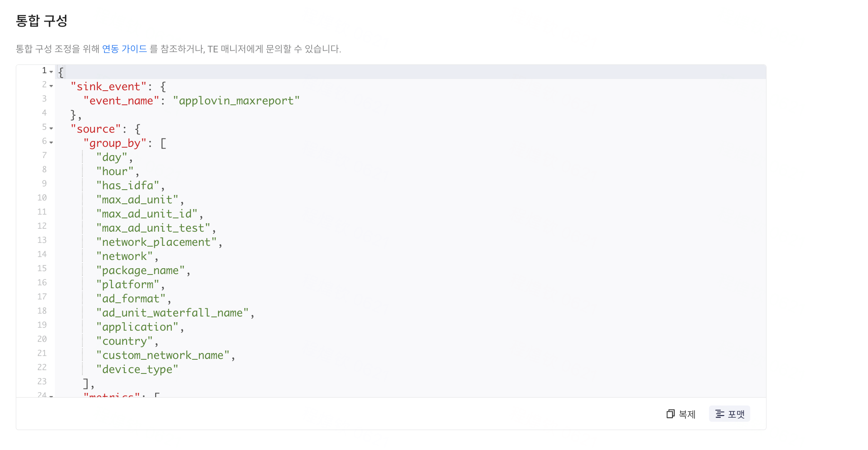Click line number 23 in gutter
Image resolution: width=868 pixels, height=450 pixels.
pos(42,381)
